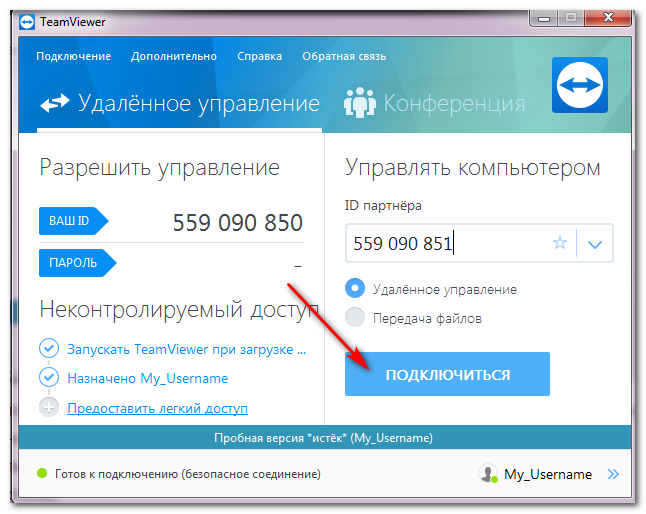Click your ID value 559 090 850

pyautogui.click(x=238, y=222)
